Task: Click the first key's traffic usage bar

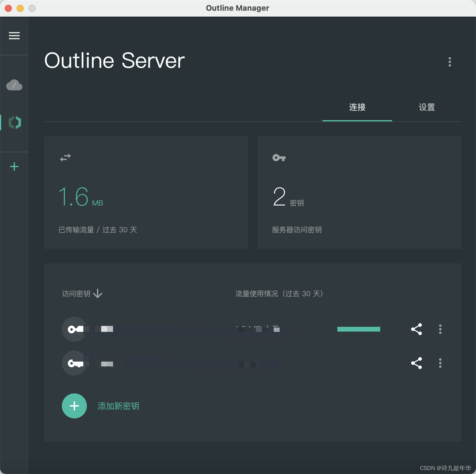Action: pyautogui.click(x=358, y=329)
